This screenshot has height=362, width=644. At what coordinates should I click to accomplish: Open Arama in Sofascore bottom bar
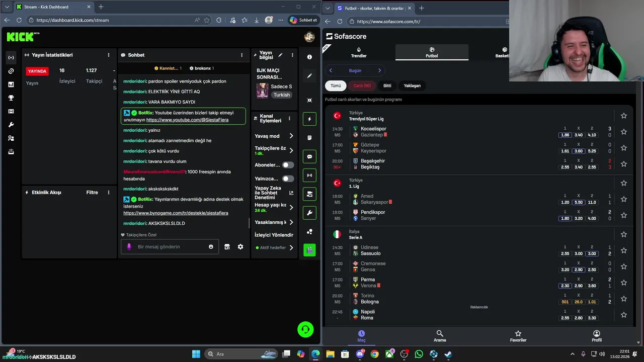coord(440,336)
